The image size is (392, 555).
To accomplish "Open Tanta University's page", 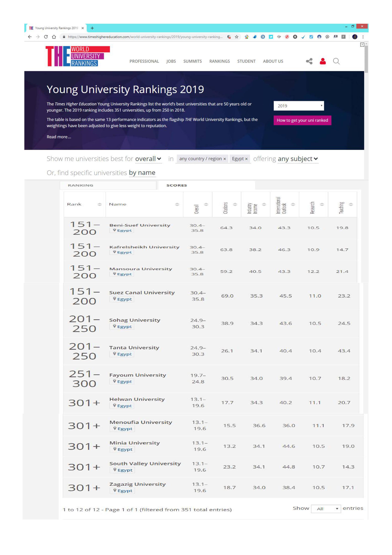I will pos(134,348).
